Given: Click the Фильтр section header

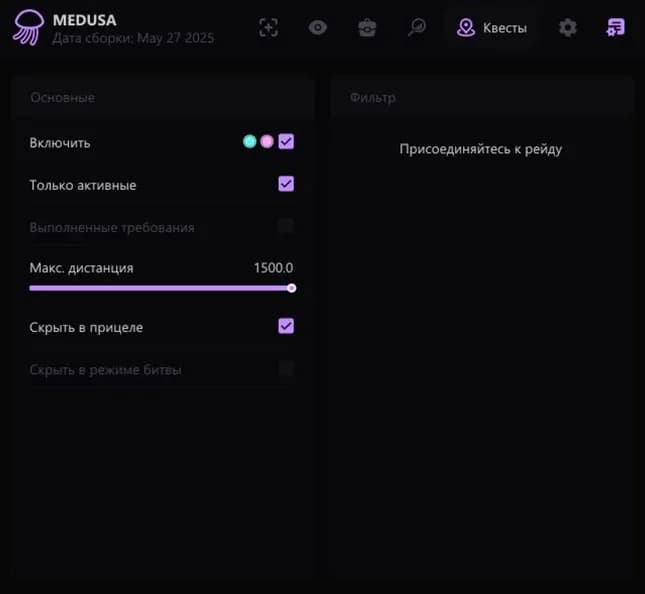Looking at the screenshot, I should [x=373, y=98].
